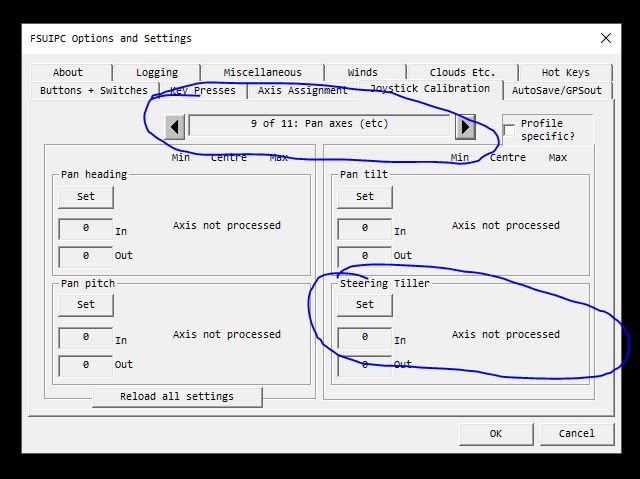Screen dimensions: 640x479
Task: Open the About tab
Action: [71, 73]
